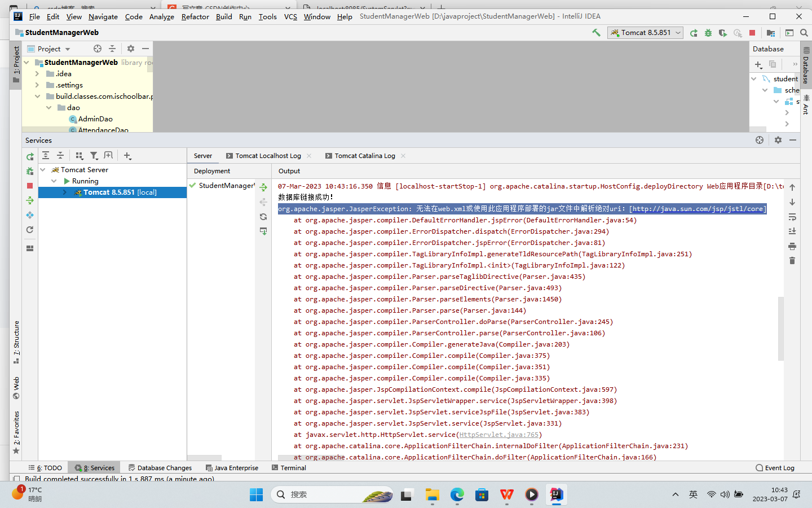The height and width of the screenshot is (508, 812).
Task: Rerun the Tomcat service in Services sidebar
Action: [x=30, y=156]
